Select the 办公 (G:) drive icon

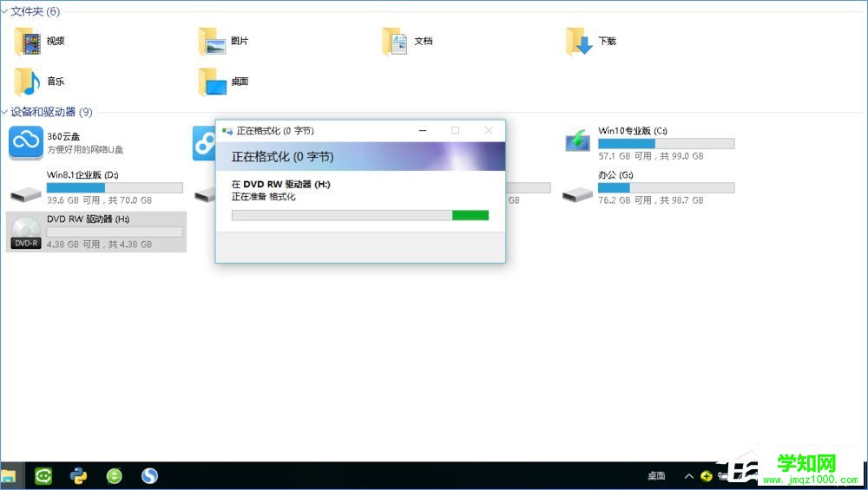577,193
